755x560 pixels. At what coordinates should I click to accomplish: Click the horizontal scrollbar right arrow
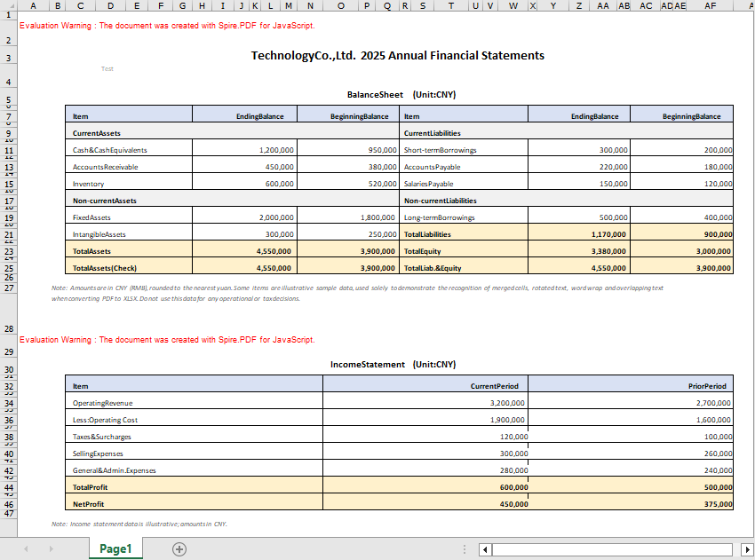point(748,549)
